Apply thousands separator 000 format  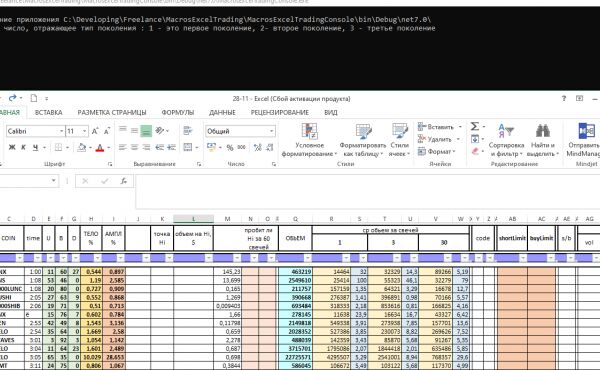pyautogui.click(x=241, y=147)
